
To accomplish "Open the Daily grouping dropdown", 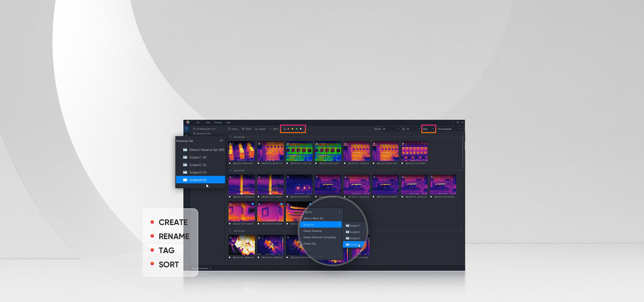I will tap(428, 129).
